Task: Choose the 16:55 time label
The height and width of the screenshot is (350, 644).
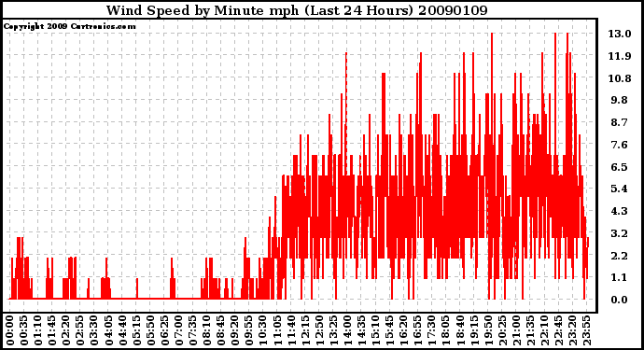Action: click(418, 330)
